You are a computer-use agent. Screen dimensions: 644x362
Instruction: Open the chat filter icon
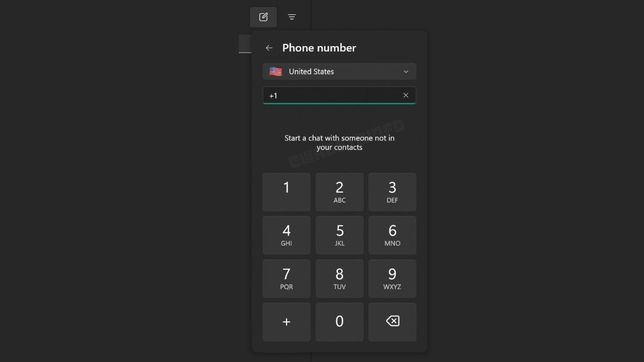pyautogui.click(x=292, y=17)
